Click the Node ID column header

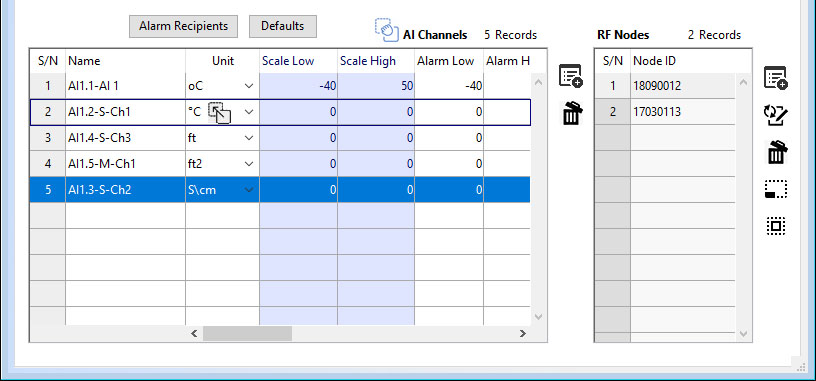[x=683, y=61]
